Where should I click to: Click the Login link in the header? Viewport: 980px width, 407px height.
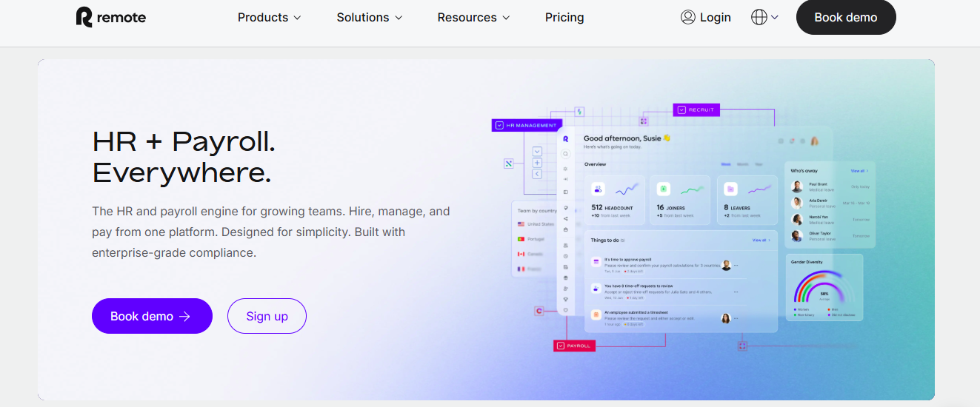[715, 17]
